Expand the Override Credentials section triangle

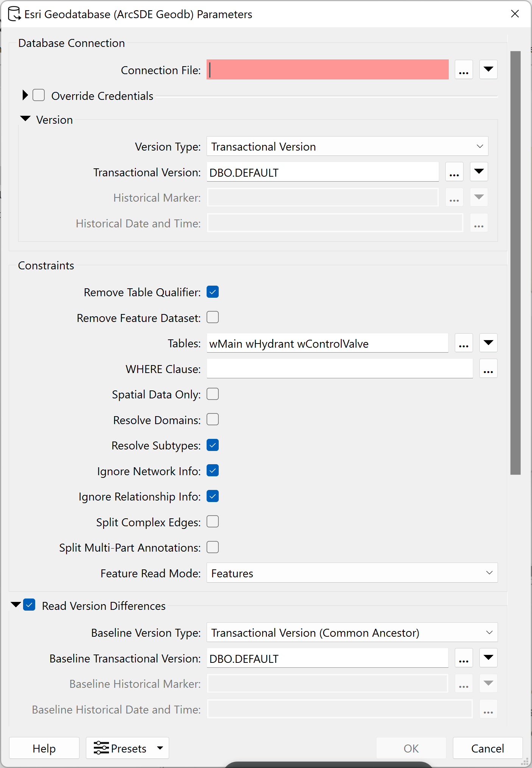pyautogui.click(x=25, y=95)
